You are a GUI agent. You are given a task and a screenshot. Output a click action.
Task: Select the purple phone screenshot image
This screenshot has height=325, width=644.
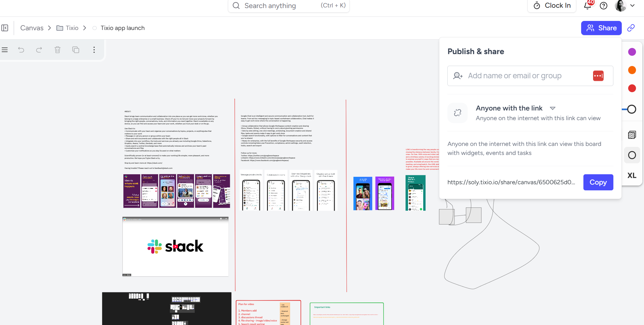(385, 193)
